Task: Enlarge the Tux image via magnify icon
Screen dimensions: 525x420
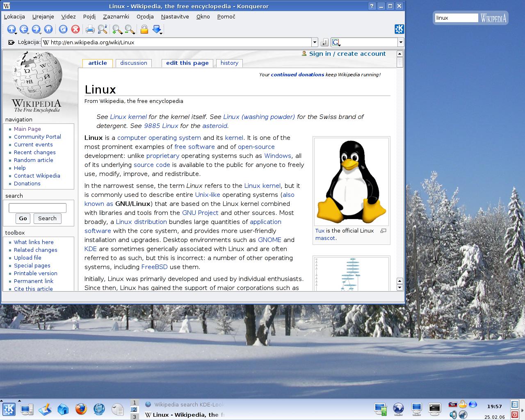Action: coord(383,231)
